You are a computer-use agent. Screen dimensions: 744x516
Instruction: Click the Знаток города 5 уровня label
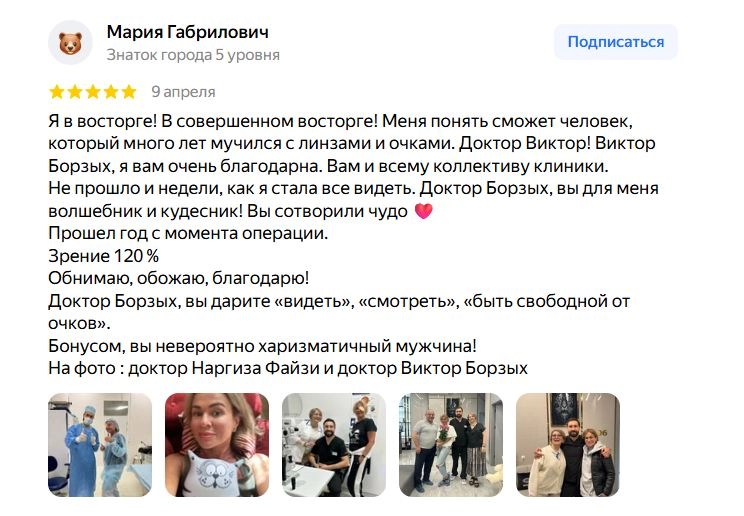(x=193, y=55)
